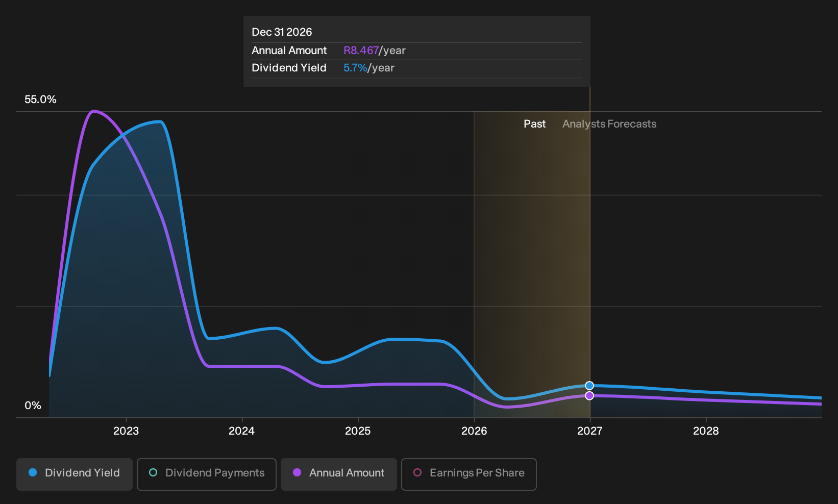This screenshot has width=838, height=504.
Task: Click the 2023 x-axis label
Action: point(126,431)
